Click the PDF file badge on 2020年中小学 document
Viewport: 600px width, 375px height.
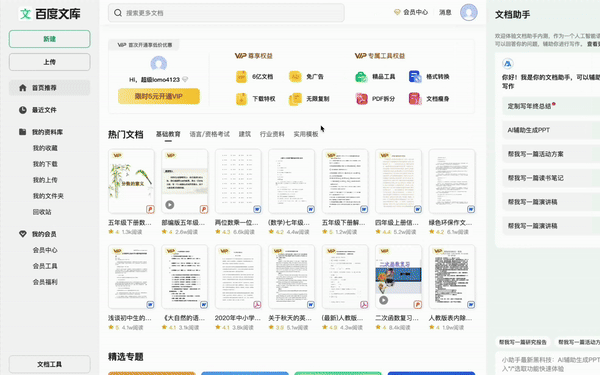pos(257,305)
